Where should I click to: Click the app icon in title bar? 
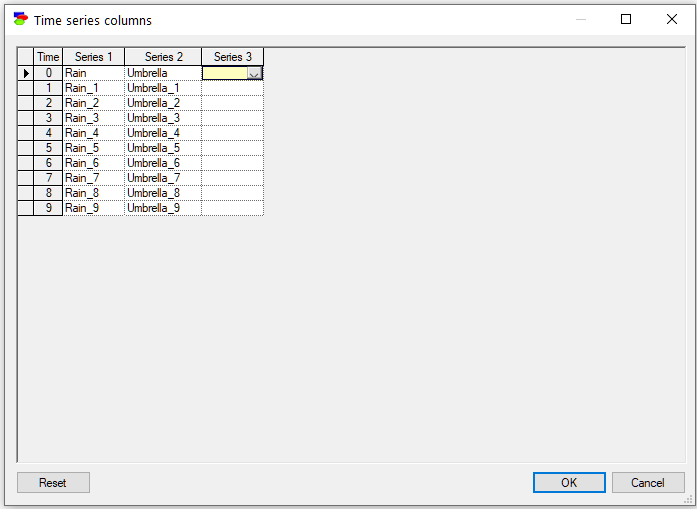pyautogui.click(x=20, y=19)
